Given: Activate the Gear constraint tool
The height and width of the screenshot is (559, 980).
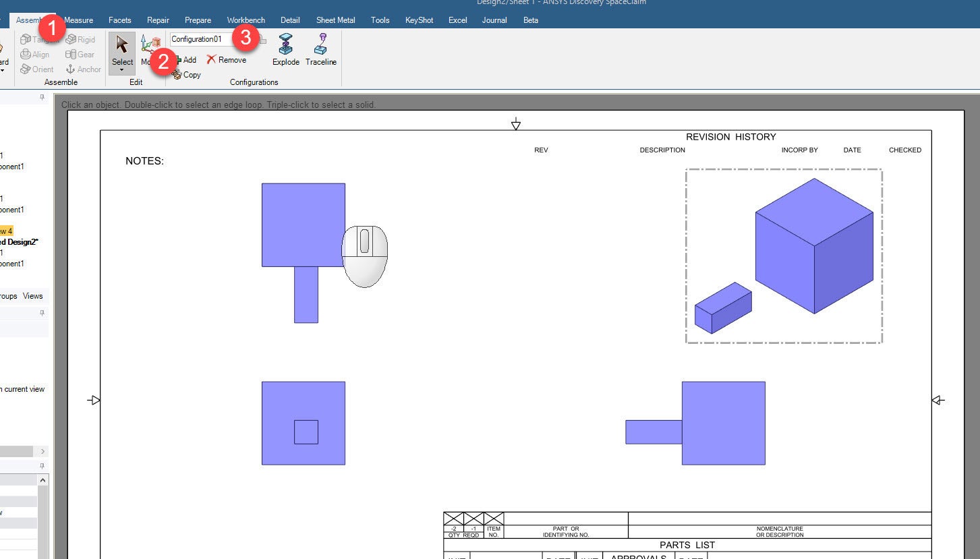Looking at the screenshot, I should click(80, 55).
